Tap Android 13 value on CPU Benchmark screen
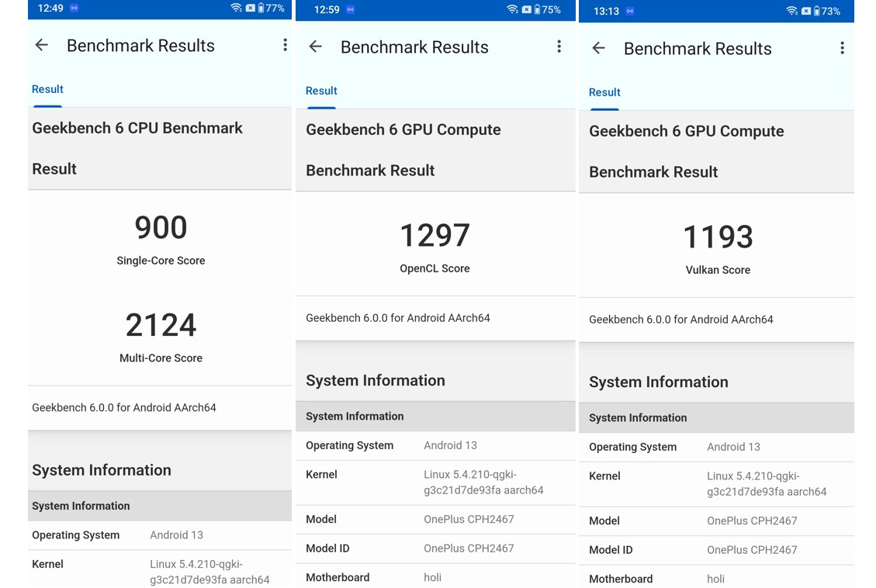This screenshot has height=588, width=876. pos(177,535)
